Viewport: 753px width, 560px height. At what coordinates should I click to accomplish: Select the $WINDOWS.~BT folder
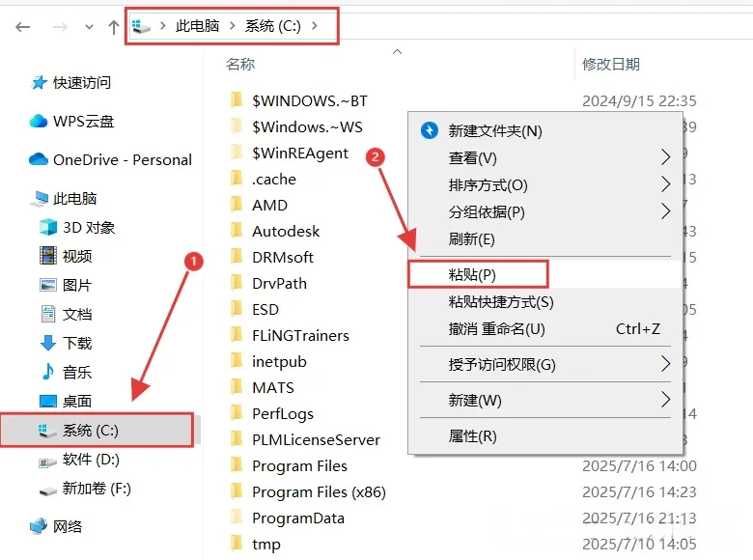[x=310, y=100]
